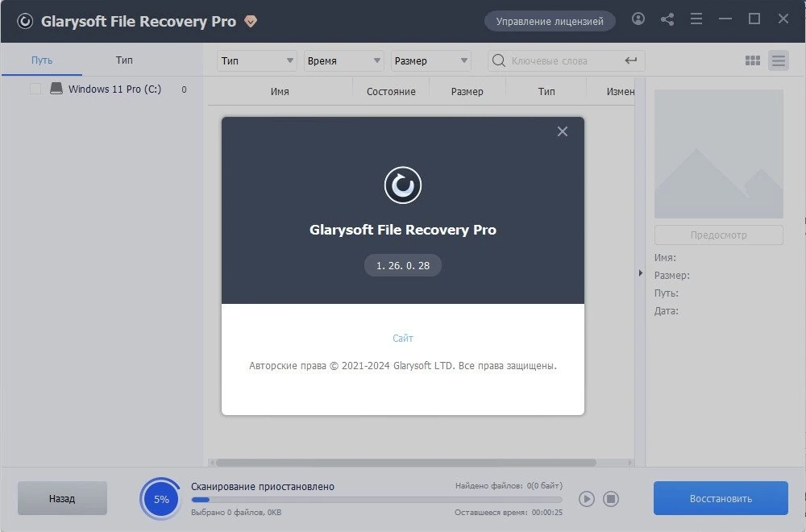
Task: Click the drive icon for Windows 11 Pro (C:)
Action: pos(56,89)
